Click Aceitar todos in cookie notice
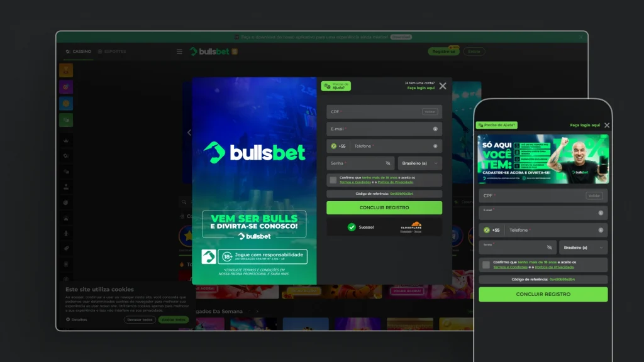The height and width of the screenshot is (362, 644). click(x=174, y=320)
